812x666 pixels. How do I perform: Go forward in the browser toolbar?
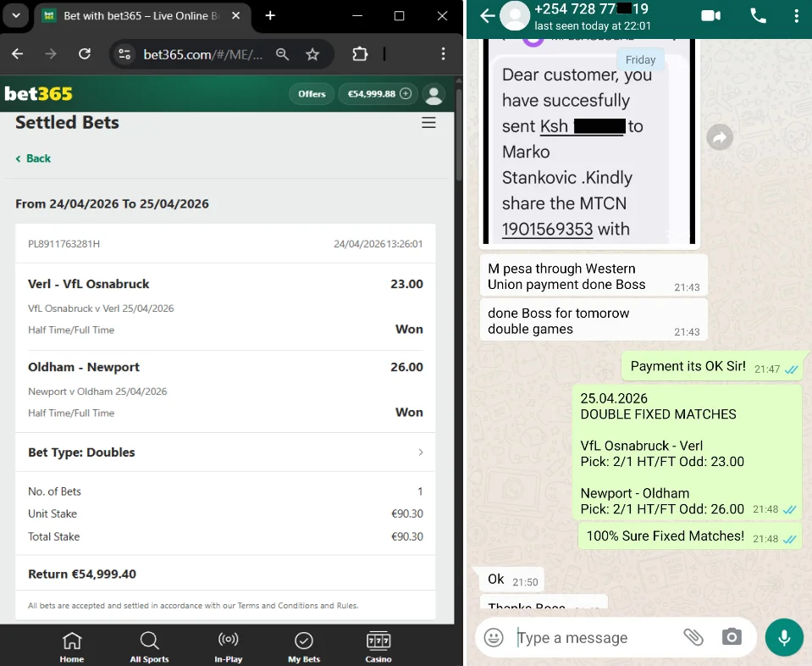click(x=51, y=54)
